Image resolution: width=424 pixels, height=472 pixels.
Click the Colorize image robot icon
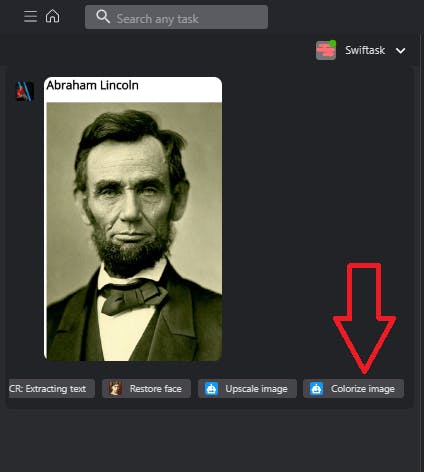point(316,389)
